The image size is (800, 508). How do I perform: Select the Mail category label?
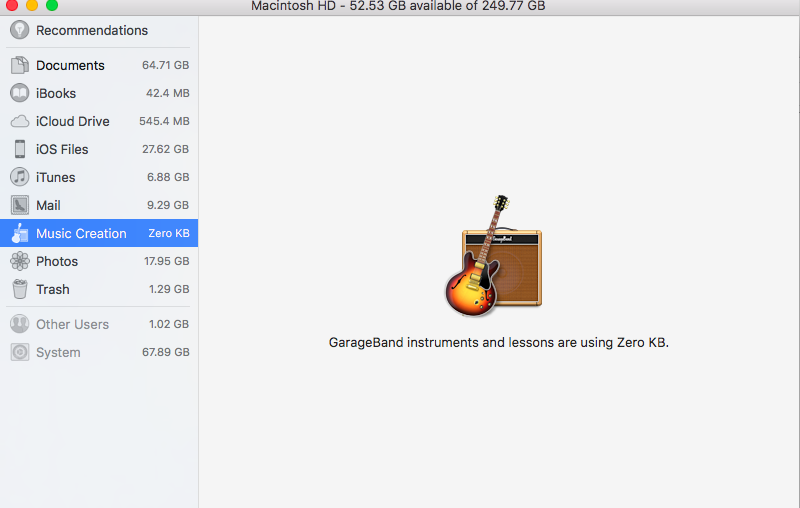pos(48,206)
